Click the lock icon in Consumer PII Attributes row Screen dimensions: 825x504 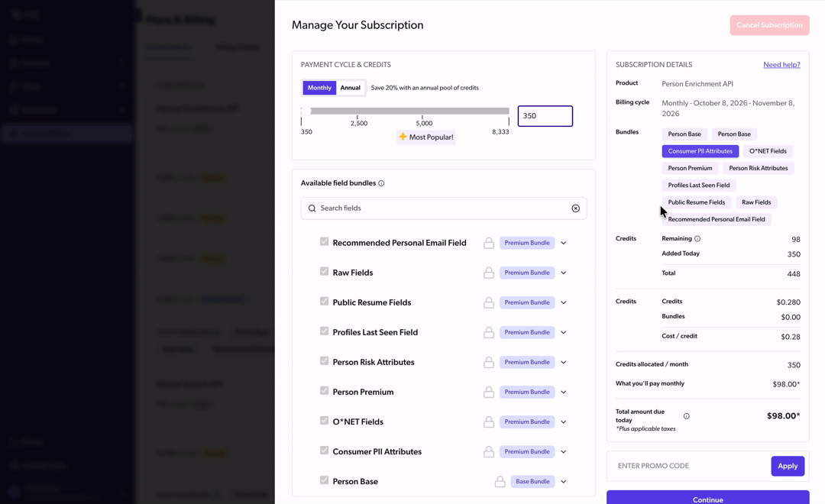tap(489, 451)
